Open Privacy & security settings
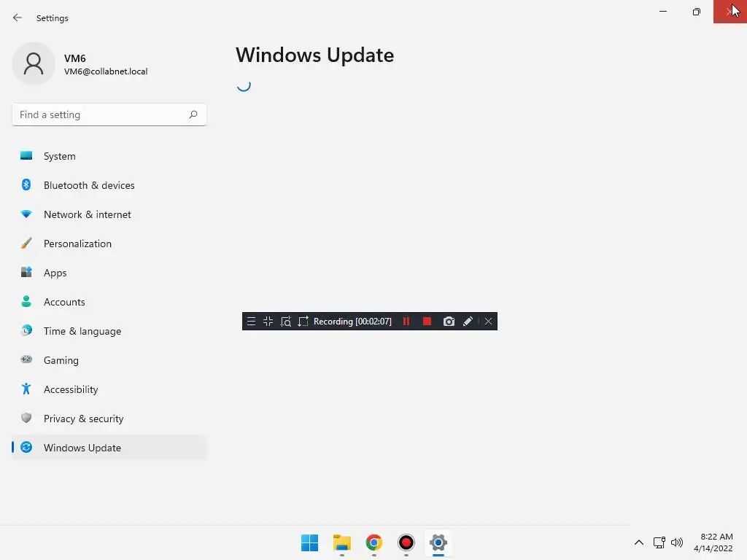 (109, 419)
